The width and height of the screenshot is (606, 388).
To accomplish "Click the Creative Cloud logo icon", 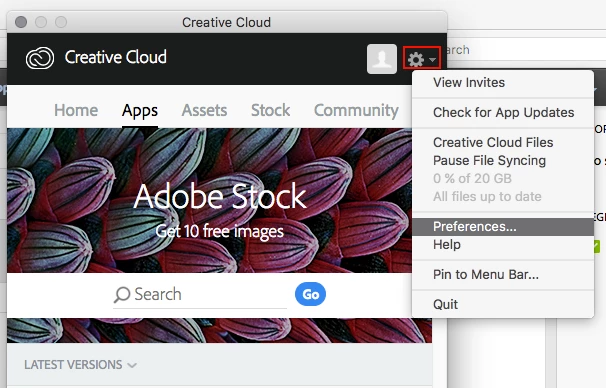I will (40, 58).
